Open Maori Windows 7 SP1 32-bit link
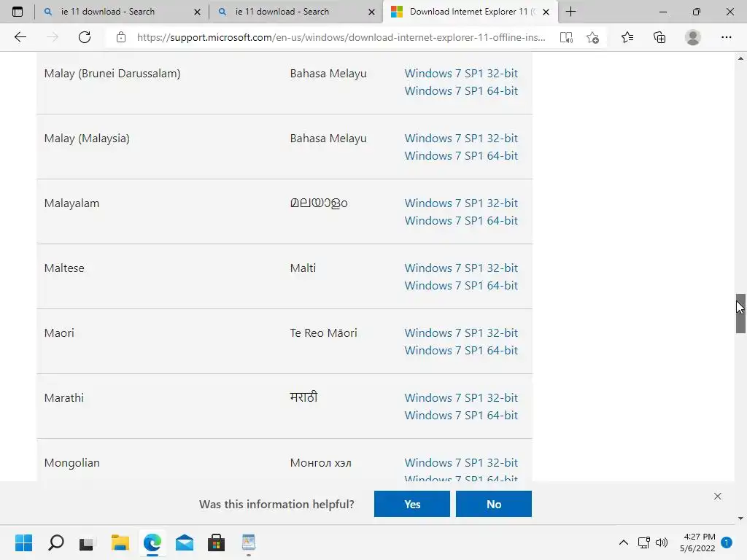Viewport: 747px width, 560px height. coord(461,332)
